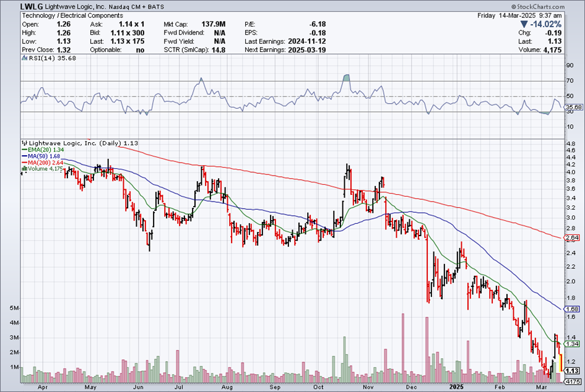Click the Nov label on time axis
Screen dimensions: 585x392
(368, 387)
